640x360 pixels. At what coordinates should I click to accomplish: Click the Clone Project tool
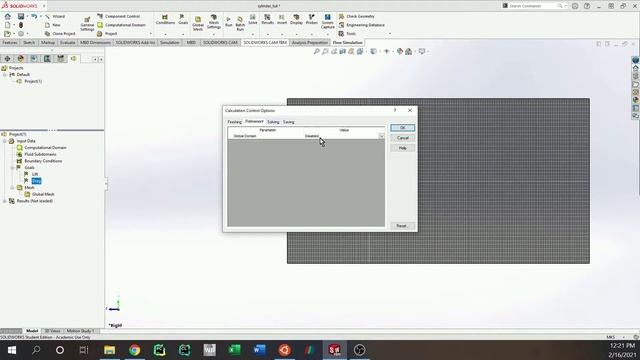point(60,33)
